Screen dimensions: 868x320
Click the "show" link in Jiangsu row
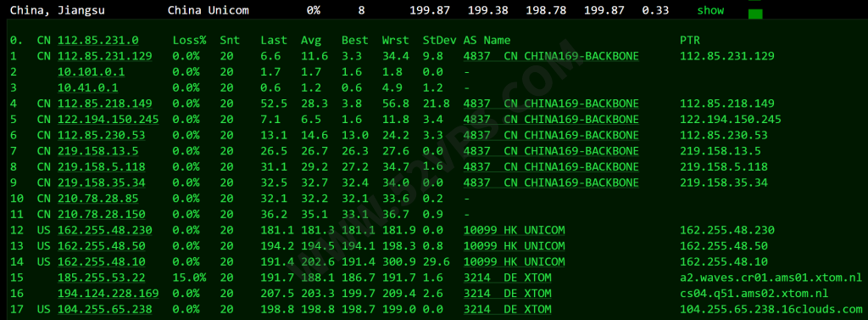tap(710, 10)
